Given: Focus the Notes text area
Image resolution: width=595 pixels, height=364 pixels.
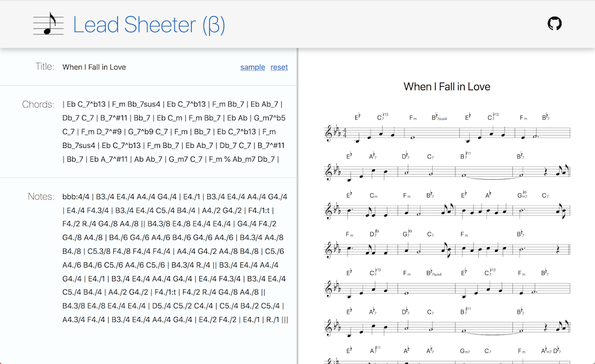Looking at the screenshot, I should (175, 258).
